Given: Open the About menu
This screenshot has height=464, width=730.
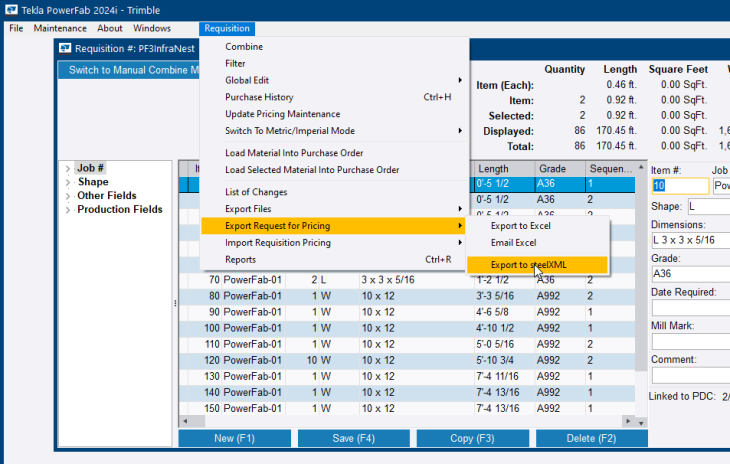Looking at the screenshot, I should pyautogui.click(x=110, y=28).
